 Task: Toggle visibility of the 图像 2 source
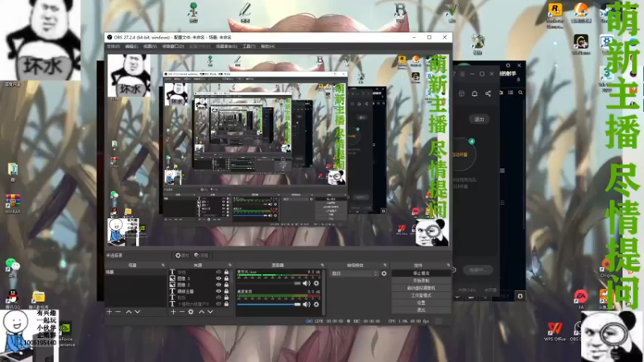218,285
